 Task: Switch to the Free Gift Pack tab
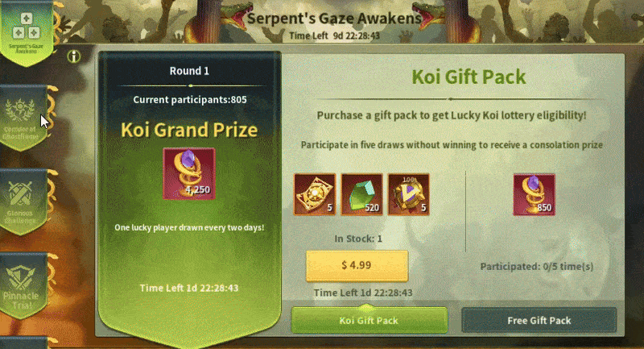click(539, 320)
